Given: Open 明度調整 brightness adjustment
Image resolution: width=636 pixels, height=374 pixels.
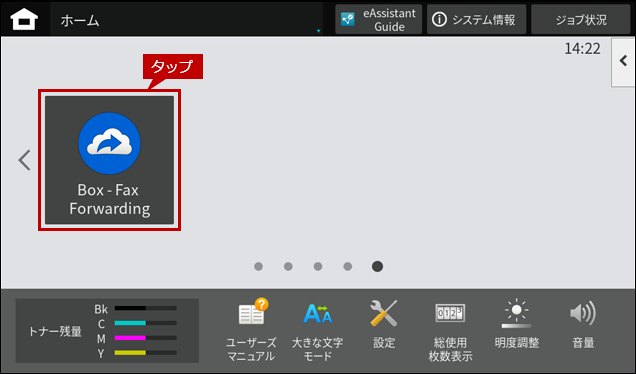Looking at the screenshot, I should click(x=517, y=325).
